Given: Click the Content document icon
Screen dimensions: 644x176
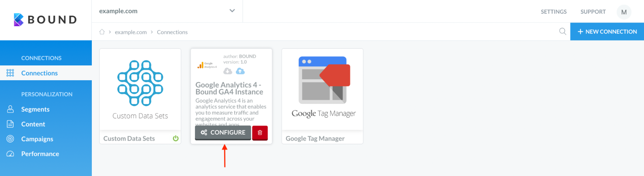Looking at the screenshot, I should pyautogui.click(x=10, y=124).
